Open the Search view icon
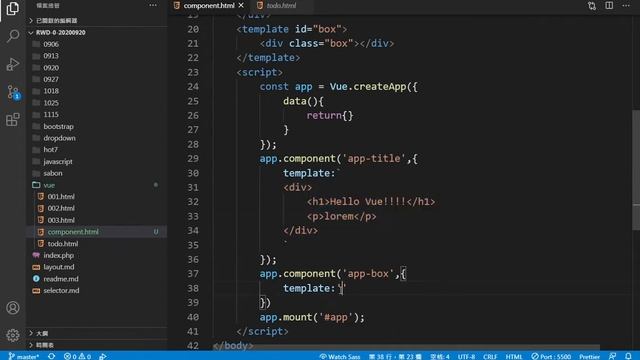 click(x=13, y=36)
